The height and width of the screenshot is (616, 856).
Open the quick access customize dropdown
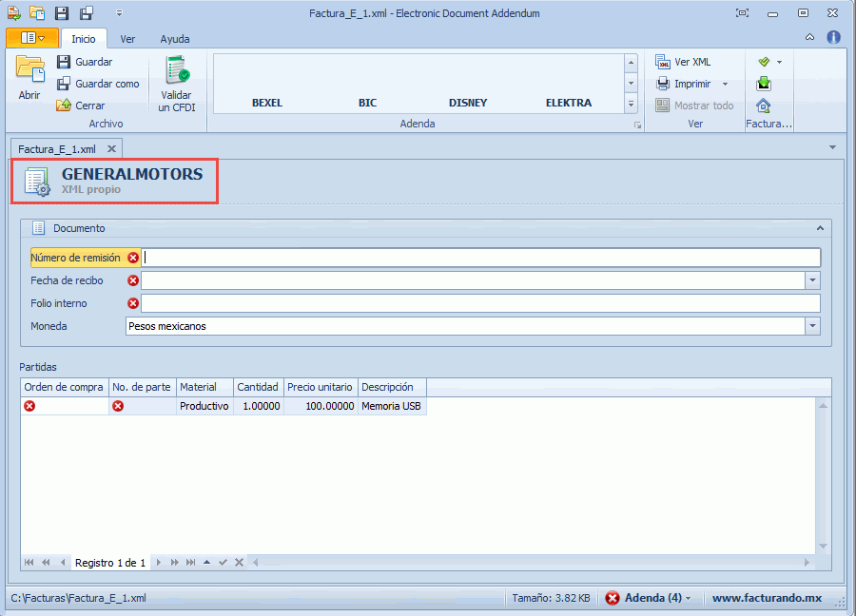tap(120, 13)
